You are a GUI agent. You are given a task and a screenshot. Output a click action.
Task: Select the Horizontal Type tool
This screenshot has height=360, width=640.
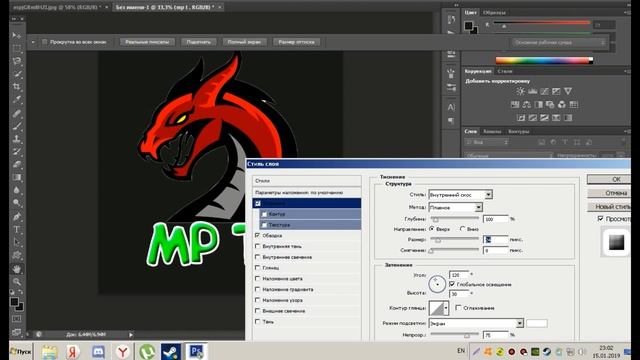[17, 229]
